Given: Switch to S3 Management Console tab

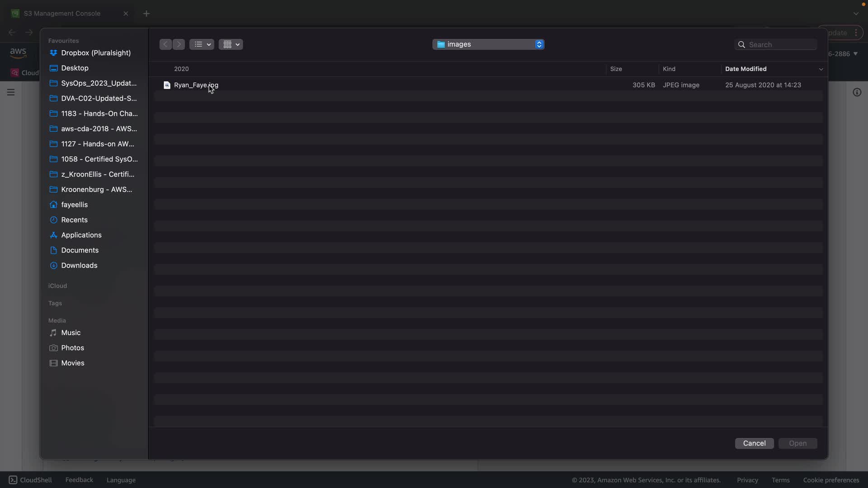Looking at the screenshot, I should click(x=62, y=14).
